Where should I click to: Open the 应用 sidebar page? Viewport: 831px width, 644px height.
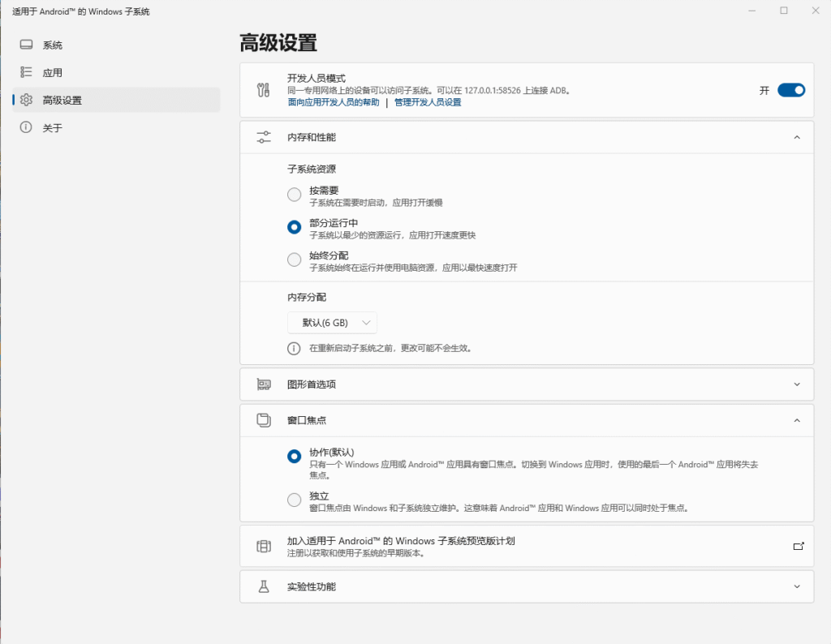coord(53,73)
